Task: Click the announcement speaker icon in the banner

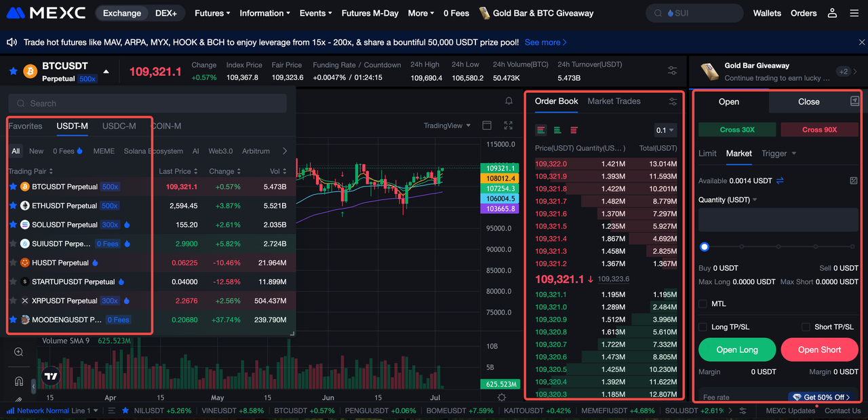Action: (x=12, y=42)
